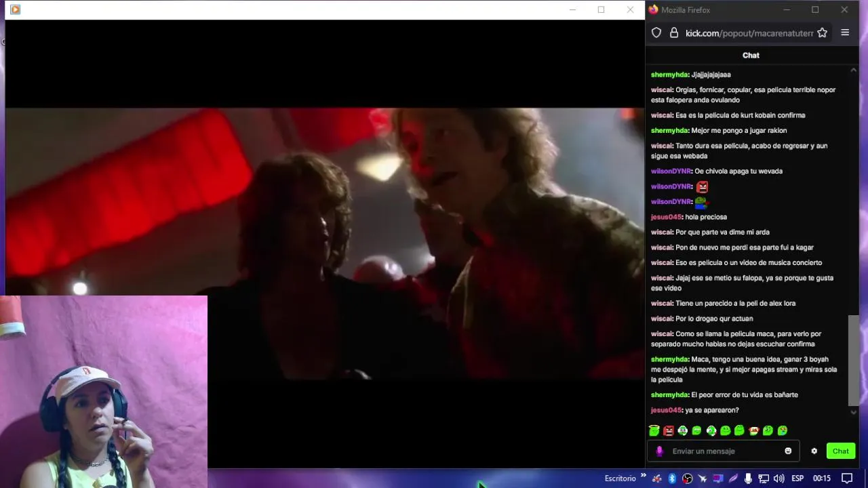
Task: Insert the last green emote with colored tongue
Action: coord(783,430)
